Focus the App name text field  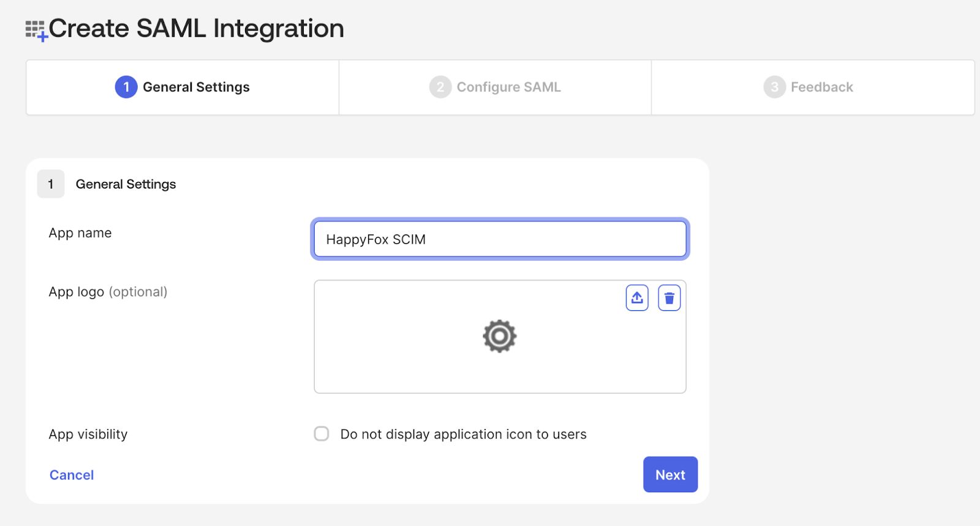(x=500, y=239)
